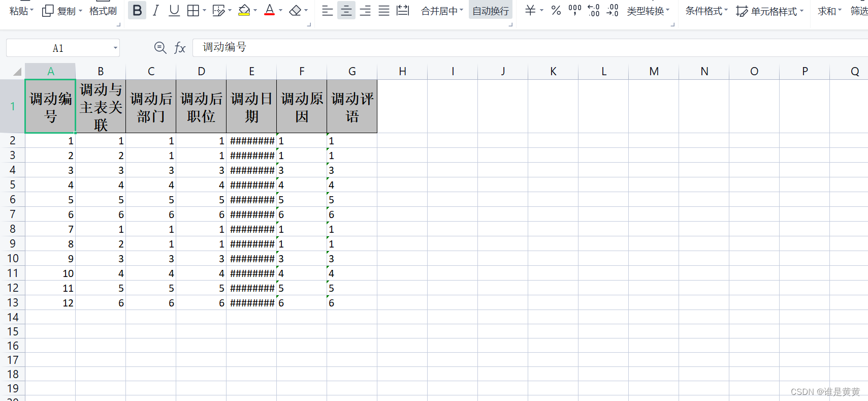Click decrease decimal places icon
The width and height of the screenshot is (868, 401).
pyautogui.click(x=613, y=10)
